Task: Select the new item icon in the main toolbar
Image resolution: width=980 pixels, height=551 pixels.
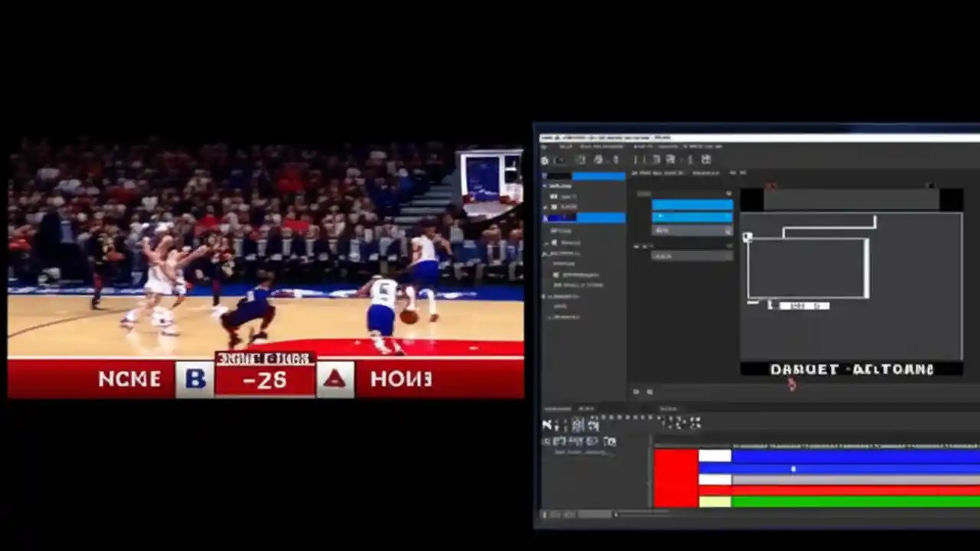Action: point(545,160)
